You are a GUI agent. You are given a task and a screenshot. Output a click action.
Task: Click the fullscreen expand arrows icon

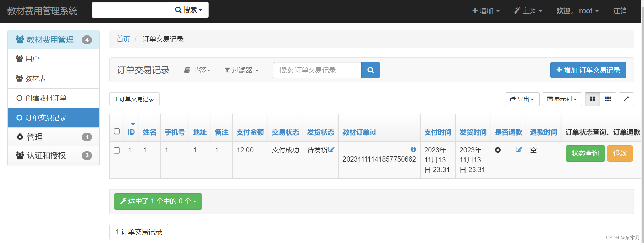(626, 99)
